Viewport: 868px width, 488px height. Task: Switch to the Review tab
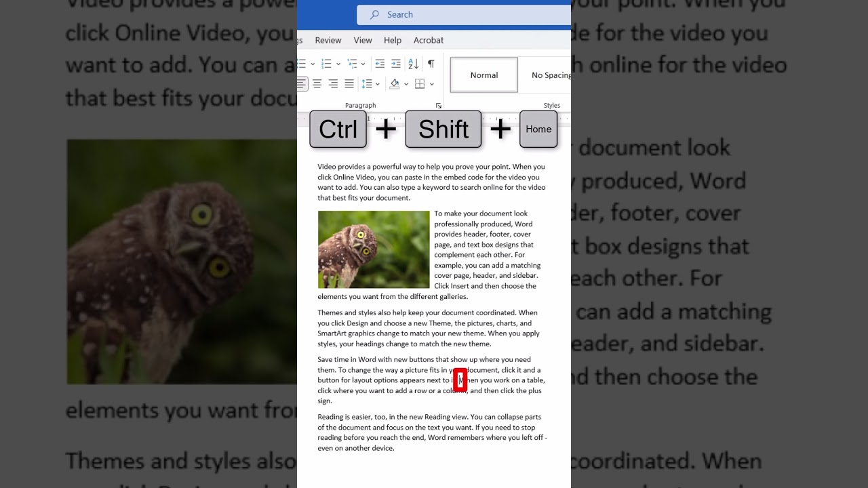pos(328,40)
